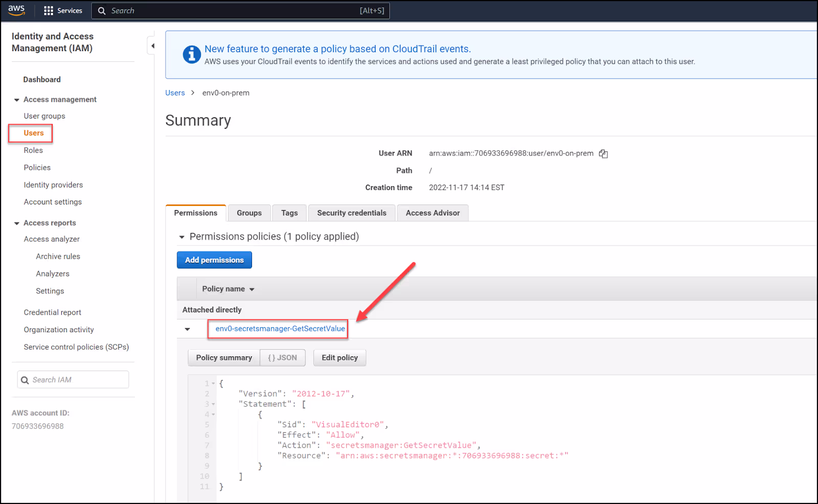
Task: Click the env0-on-prem breadcrumb text
Action: 226,93
